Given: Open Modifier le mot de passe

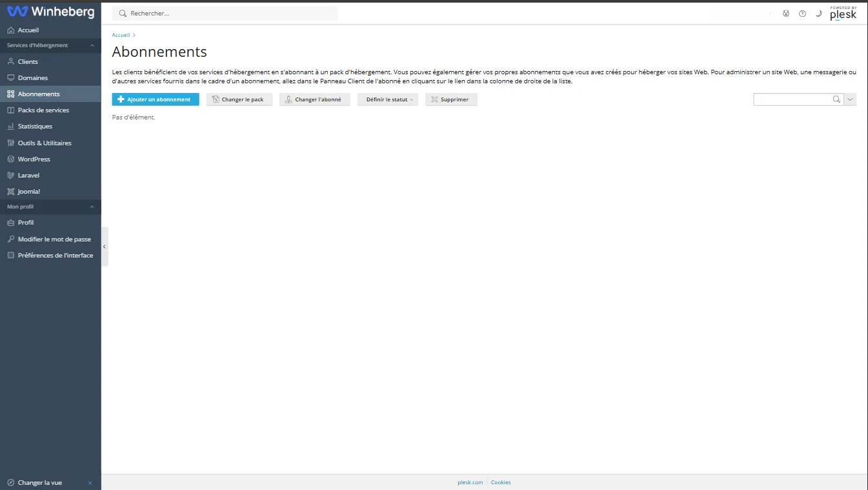Looking at the screenshot, I should pos(50,239).
